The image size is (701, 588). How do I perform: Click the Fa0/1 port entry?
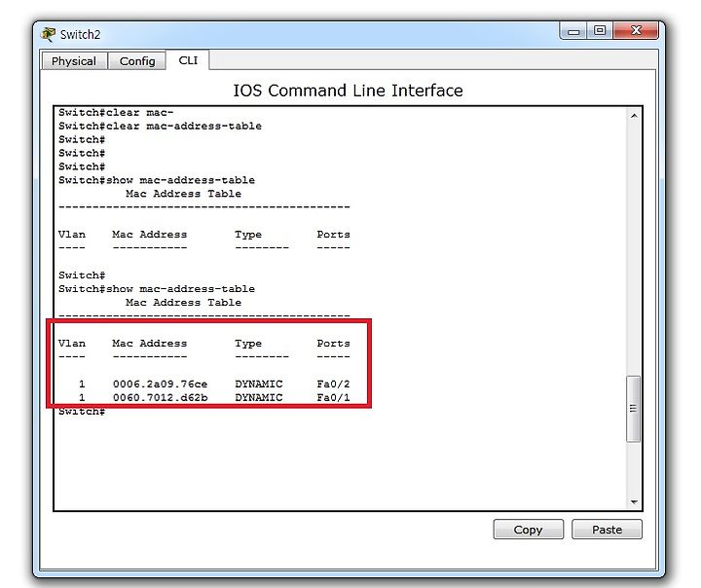tap(334, 397)
